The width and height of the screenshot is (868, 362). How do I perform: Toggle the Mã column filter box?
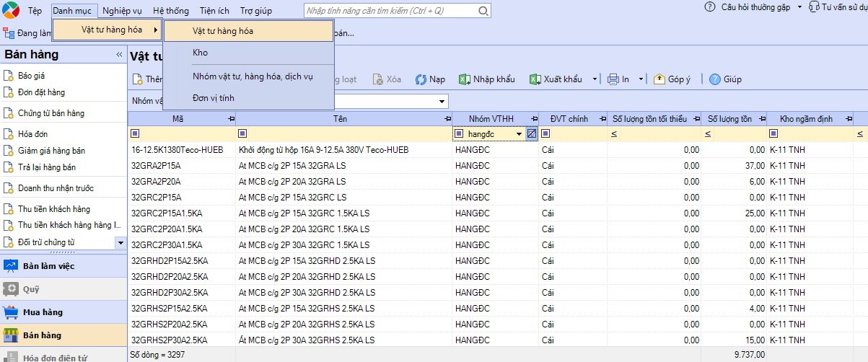click(x=135, y=133)
